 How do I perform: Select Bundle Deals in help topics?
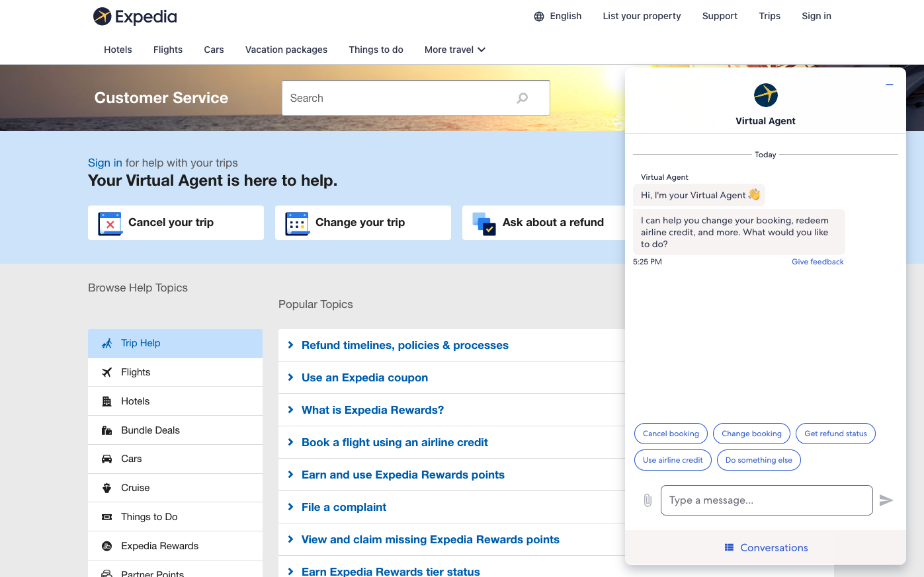(x=175, y=430)
